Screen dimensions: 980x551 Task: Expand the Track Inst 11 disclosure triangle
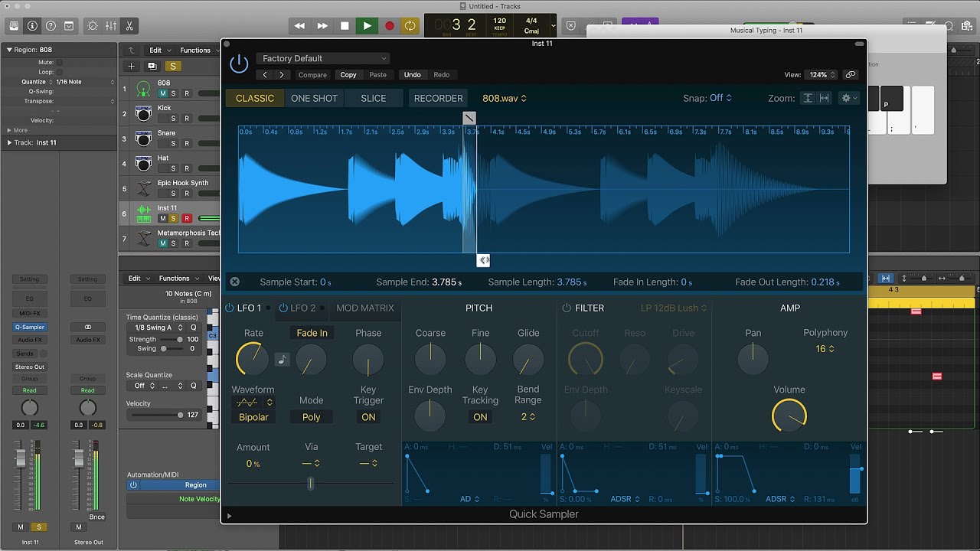9,142
